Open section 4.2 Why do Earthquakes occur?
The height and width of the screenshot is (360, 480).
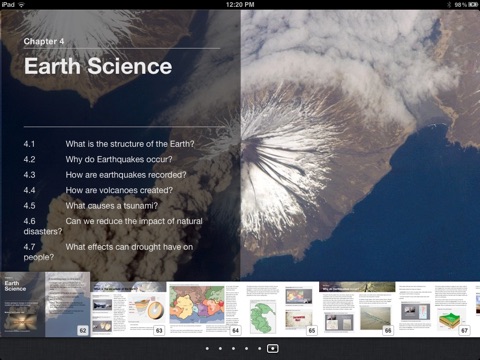(x=98, y=159)
